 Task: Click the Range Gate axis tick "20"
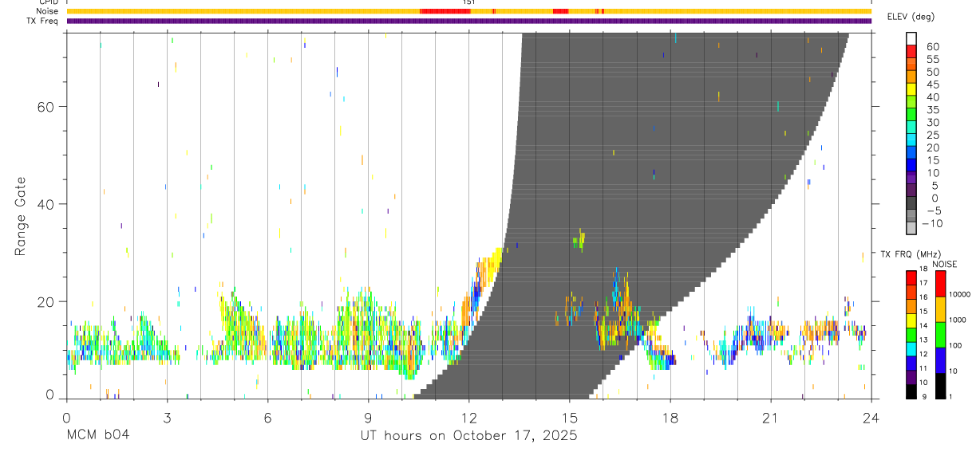click(x=46, y=302)
